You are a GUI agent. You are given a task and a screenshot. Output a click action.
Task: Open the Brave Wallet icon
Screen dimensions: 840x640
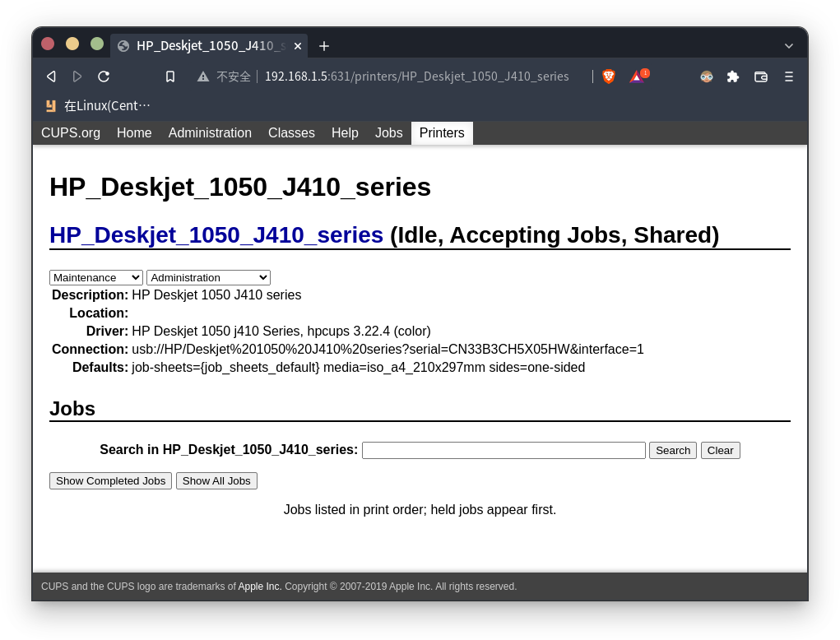pos(761,77)
